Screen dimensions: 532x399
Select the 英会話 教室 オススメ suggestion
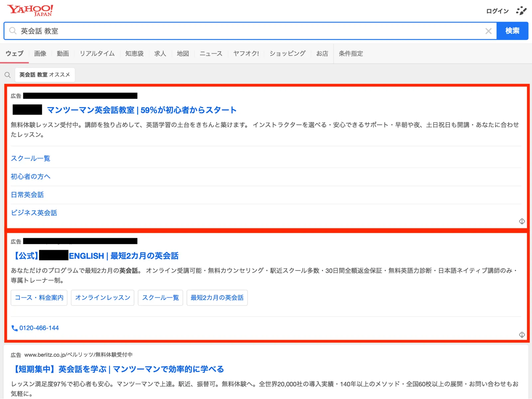tap(45, 75)
